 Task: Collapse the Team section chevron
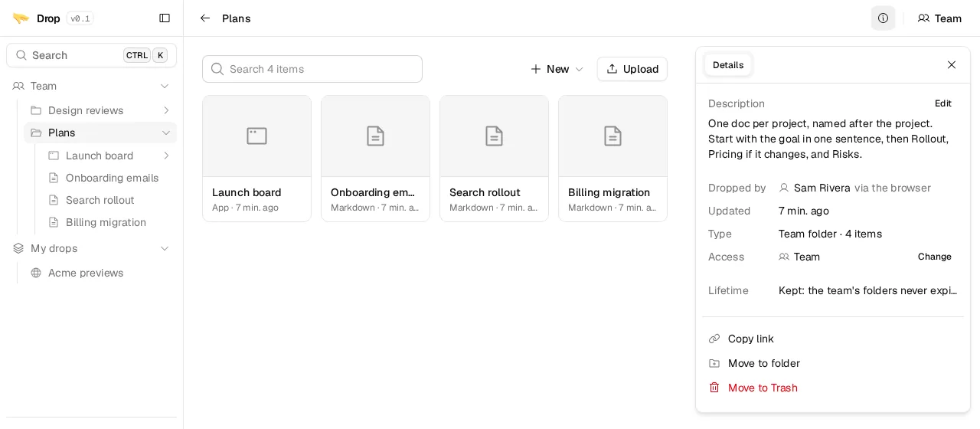165,86
